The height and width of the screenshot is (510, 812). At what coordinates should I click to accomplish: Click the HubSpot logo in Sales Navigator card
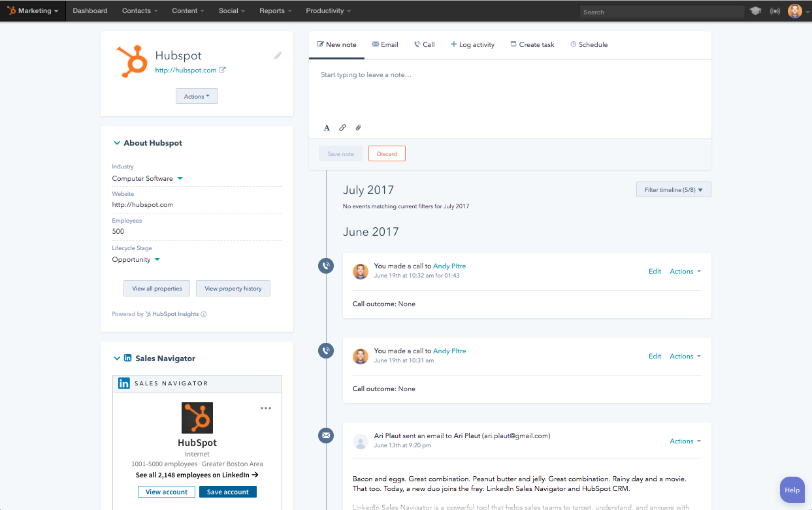coord(197,418)
